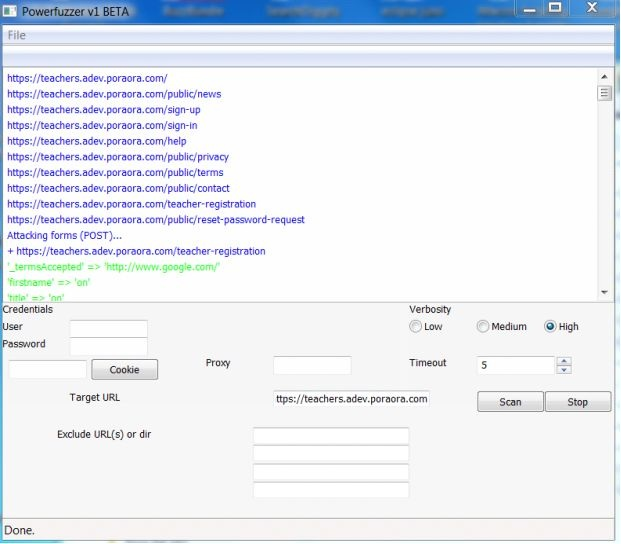Focus the Password credentials field
Image resolution: width=621 pixels, height=544 pixels.
[x=109, y=346]
